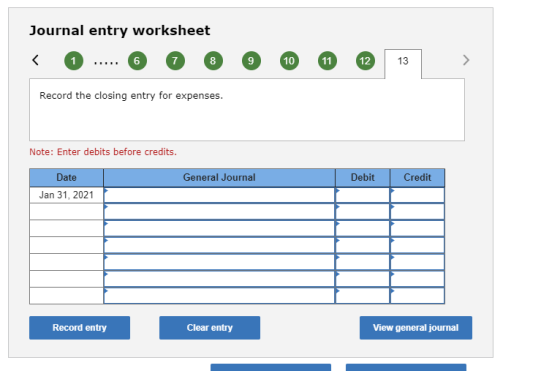Select the second row Credit field
The image size is (560, 371).
(x=418, y=212)
